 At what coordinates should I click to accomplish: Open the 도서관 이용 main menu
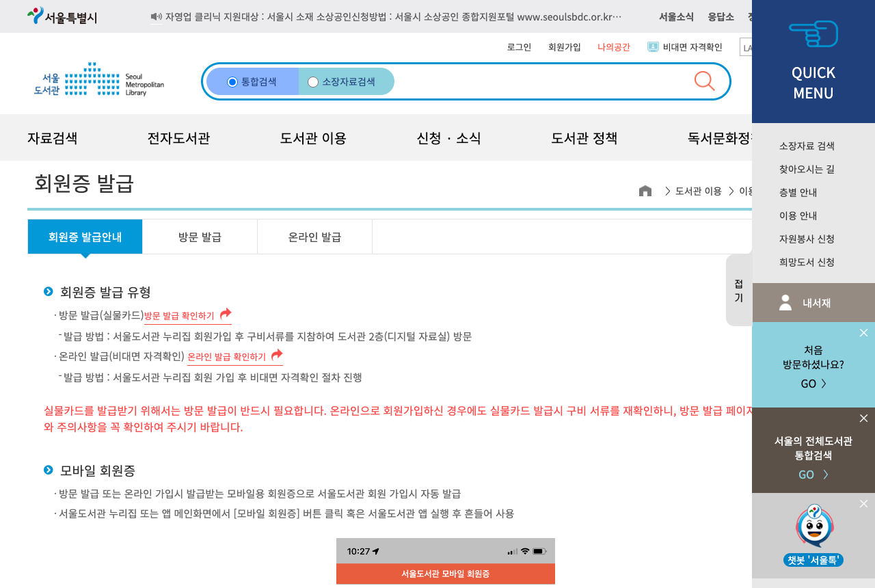pyautogui.click(x=313, y=138)
